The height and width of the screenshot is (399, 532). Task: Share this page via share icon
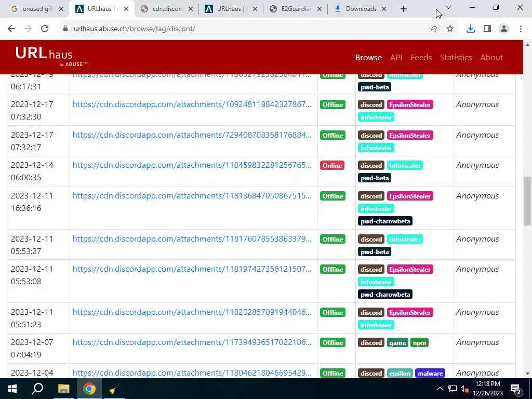(x=433, y=29)
